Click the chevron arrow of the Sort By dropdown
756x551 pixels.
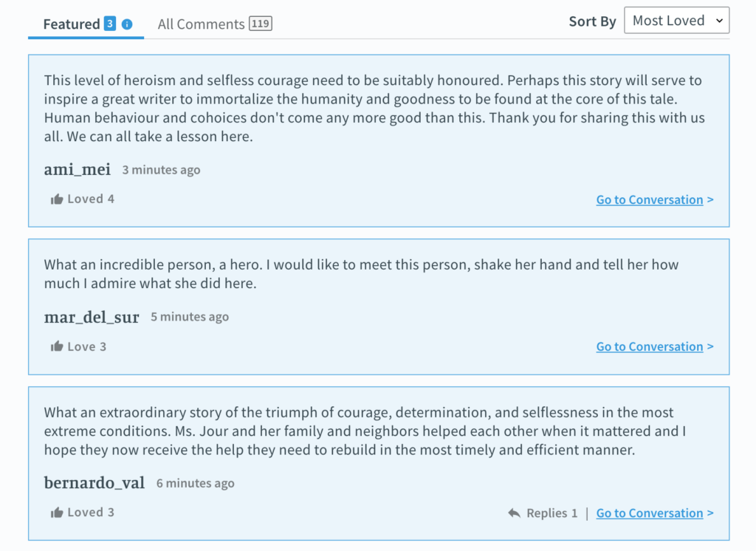tap(719, 21)
